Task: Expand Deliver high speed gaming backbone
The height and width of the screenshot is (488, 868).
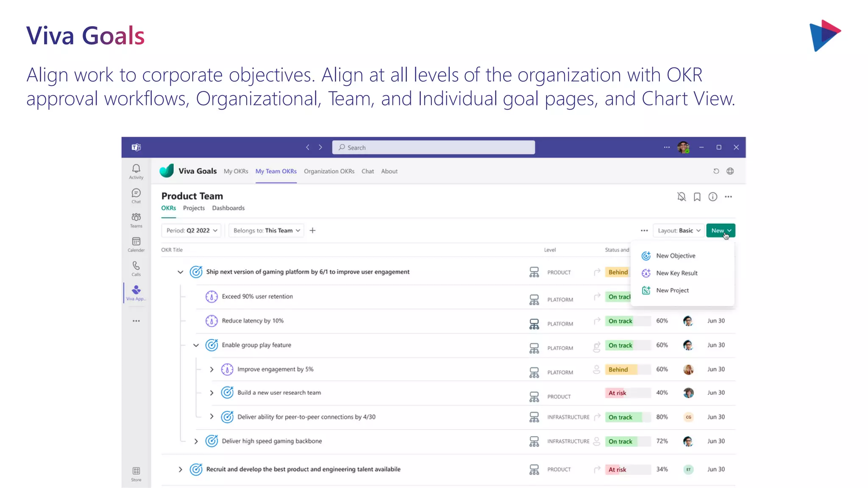Action: coord(196,441)
